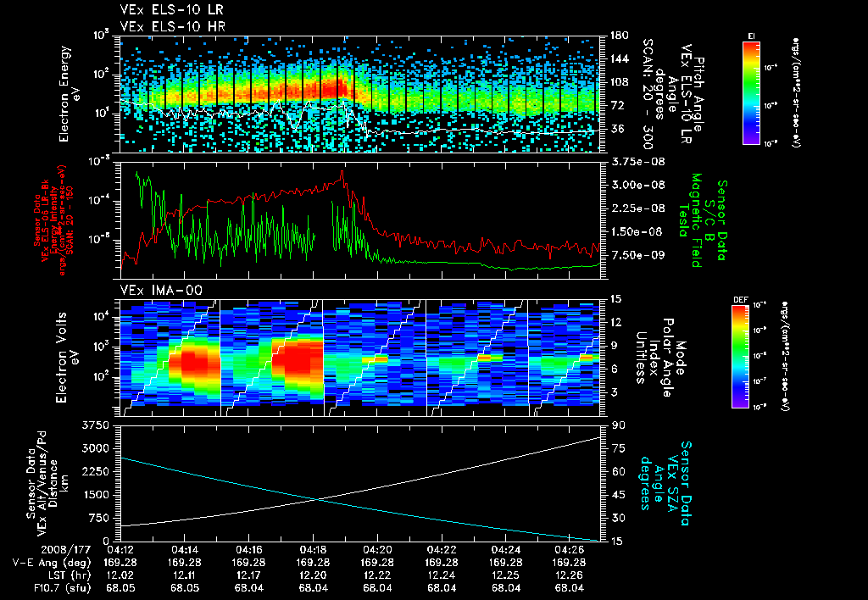Click the '36' pitch angle tick label
Viewport: 868px width, 600px height.
pyautogui.click(x=615, y=129)
